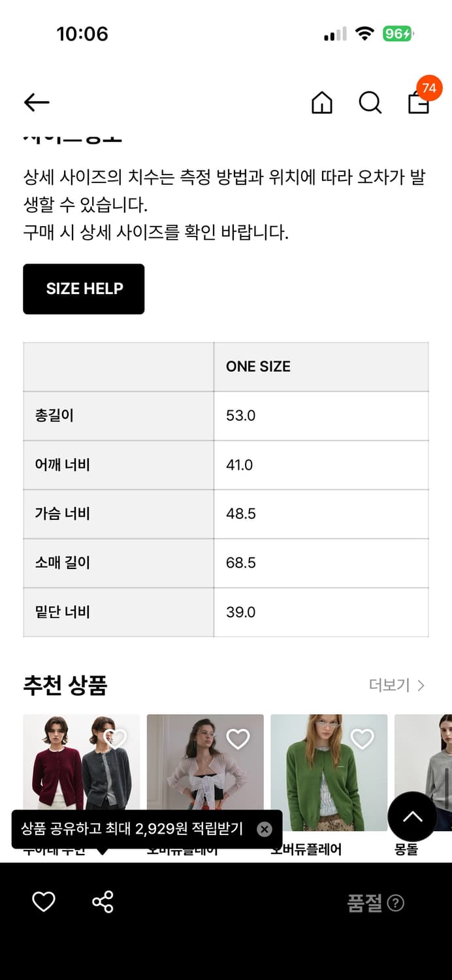Tap the share icon in the bottom bar

point(101,902)
